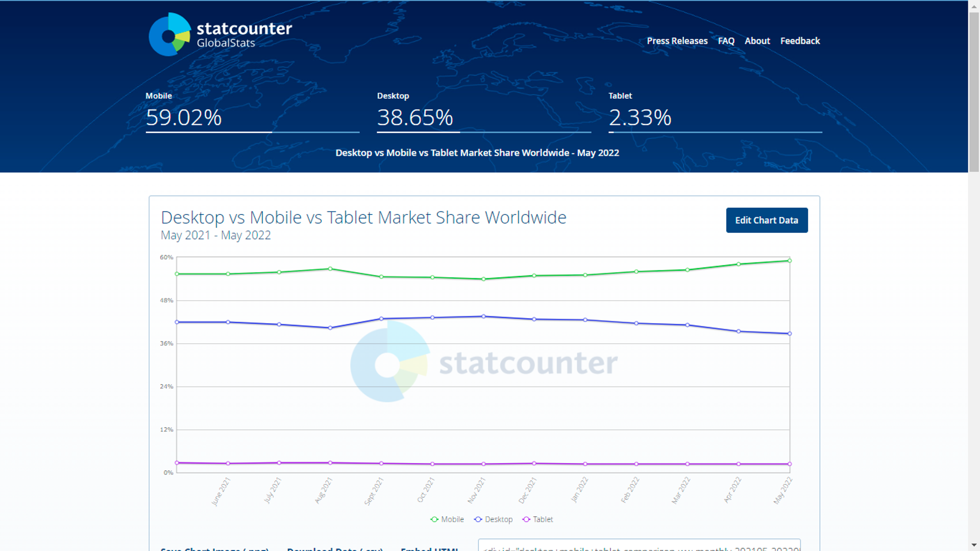Click Download Data (.csv)

[x=335, y=548]
